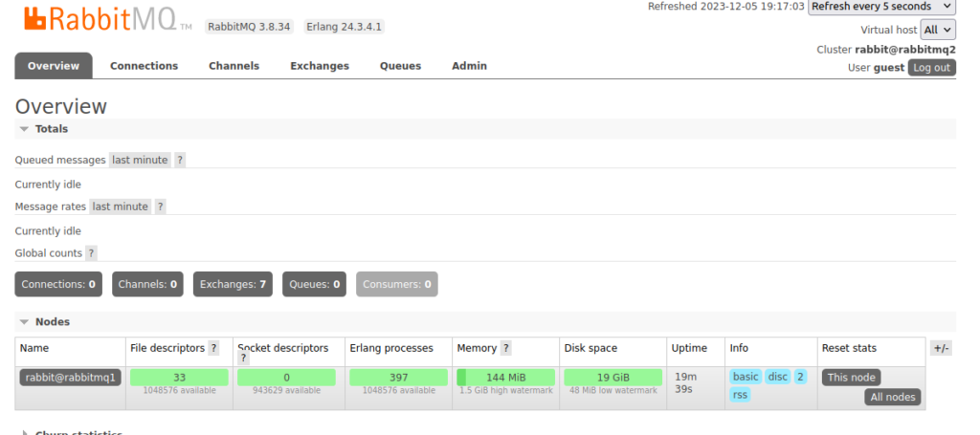The width and height of the screenshot is (980, 435).
Task: Click help icon beside Message rates
Action: [x=161, y=207]
